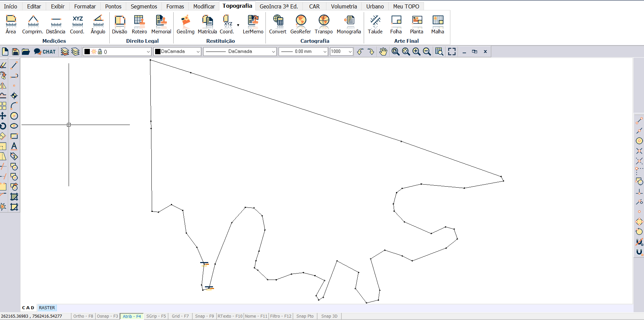Select the Área measurement tool
Viewport: 644px width, 320px height.
click(10, 24)
